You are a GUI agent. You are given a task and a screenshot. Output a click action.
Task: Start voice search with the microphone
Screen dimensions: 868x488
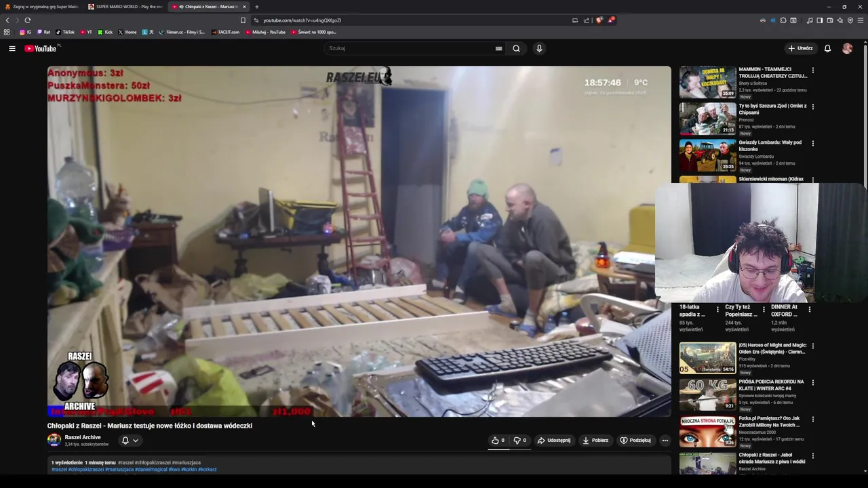(539, 48)
